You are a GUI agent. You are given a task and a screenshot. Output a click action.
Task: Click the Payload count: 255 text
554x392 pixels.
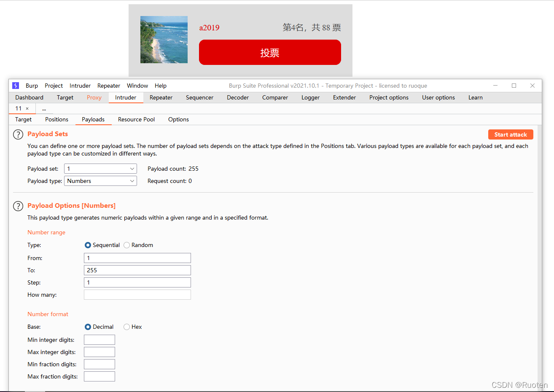(x=173, y=169)
